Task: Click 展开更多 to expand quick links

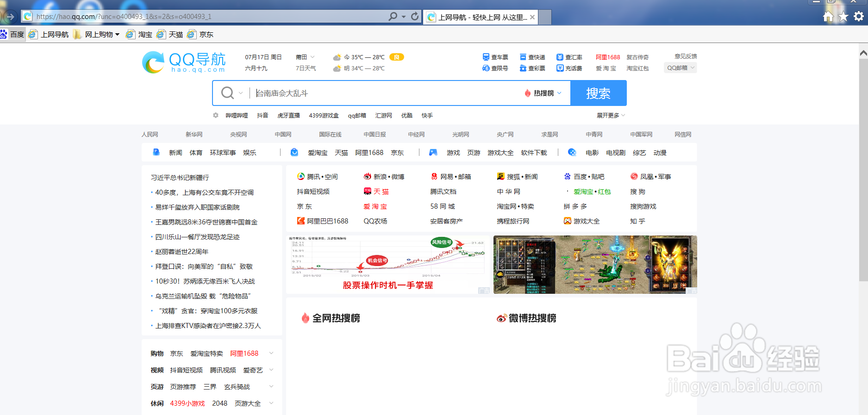Action: pos(611,115)
